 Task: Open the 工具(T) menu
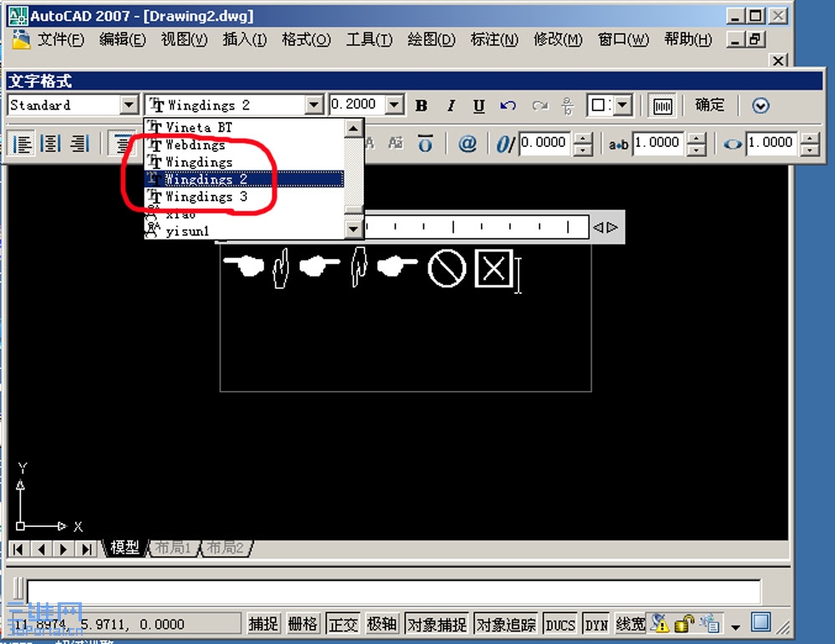[x=369, y=40]
